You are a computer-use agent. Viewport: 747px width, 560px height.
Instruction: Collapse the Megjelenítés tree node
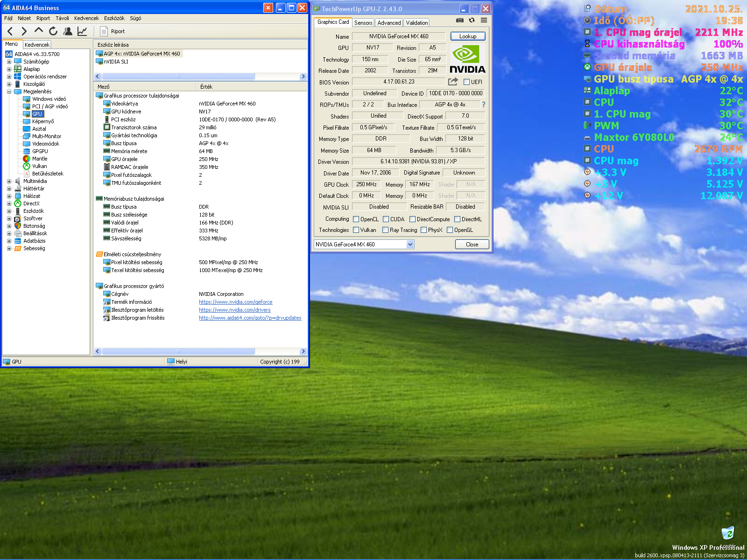click(9, 91)
